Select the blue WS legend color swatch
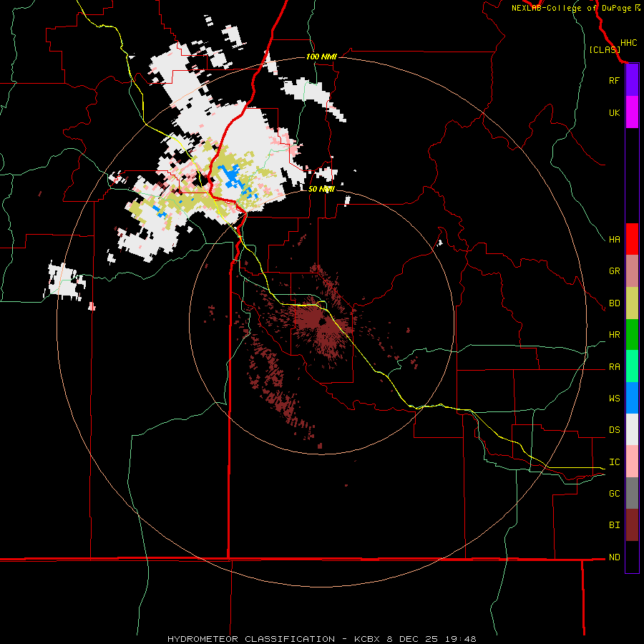 (x=632, y=398)
